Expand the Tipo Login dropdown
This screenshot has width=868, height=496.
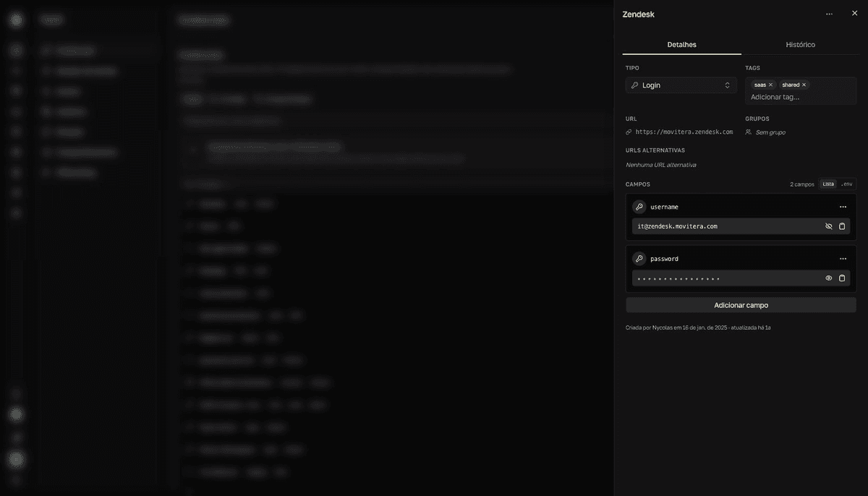(x=681, y=85)
